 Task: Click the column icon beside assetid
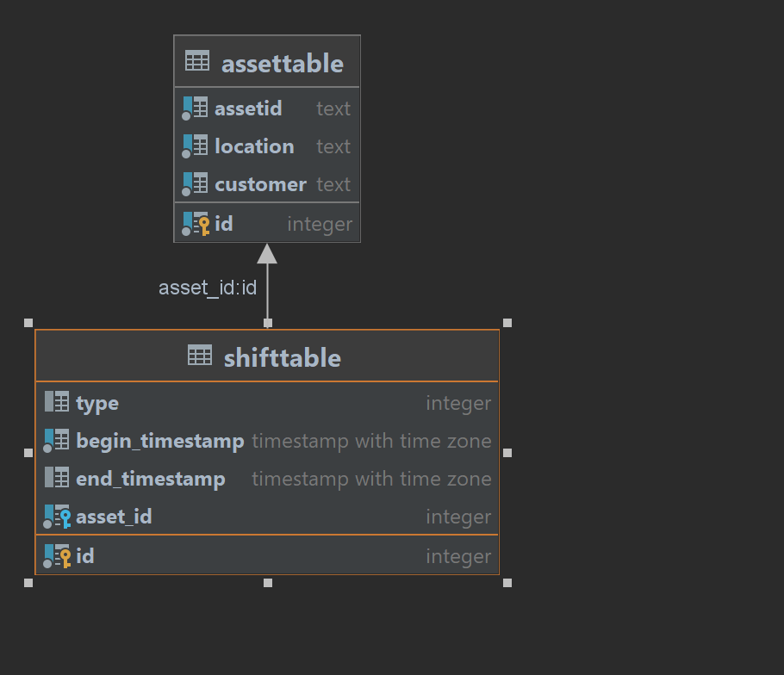click(196, 108)
